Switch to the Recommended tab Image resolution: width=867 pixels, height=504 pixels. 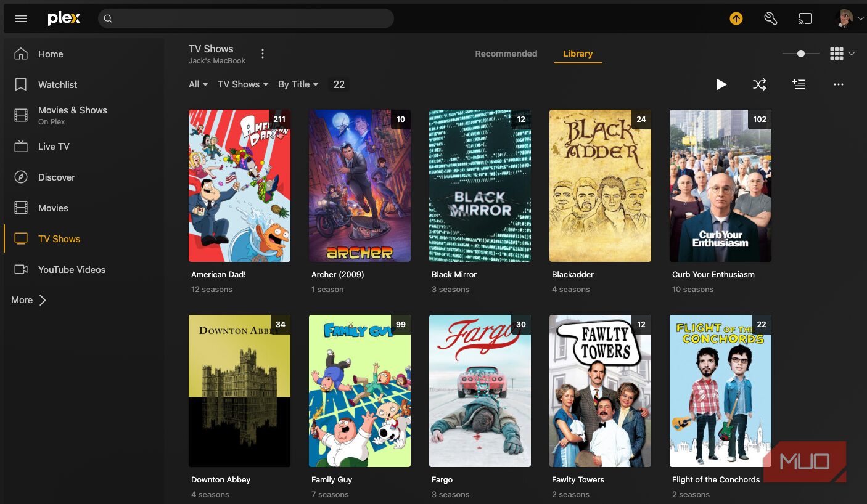tap(506, 54)
